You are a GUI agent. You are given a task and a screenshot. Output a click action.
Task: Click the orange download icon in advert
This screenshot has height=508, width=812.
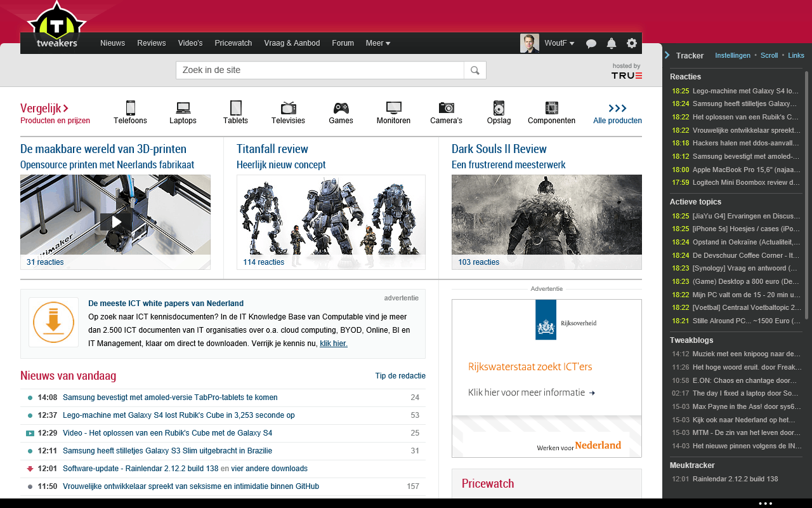[53, 323]
